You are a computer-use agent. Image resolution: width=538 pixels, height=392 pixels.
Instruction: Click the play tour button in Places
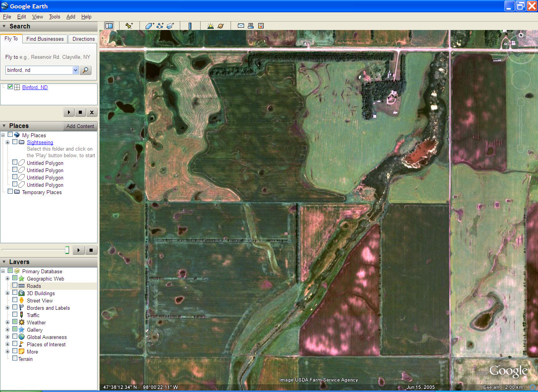pos(78,250)
